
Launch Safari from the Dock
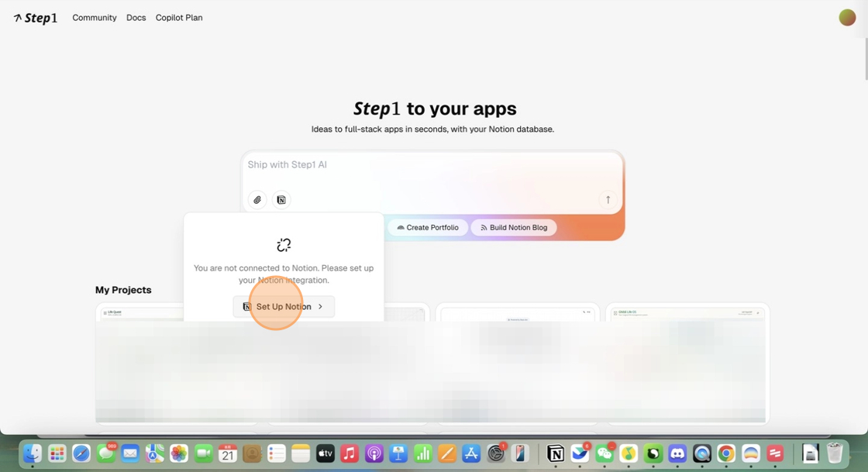[81, 453]
